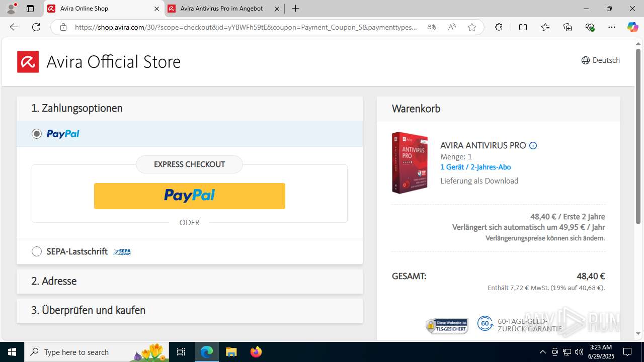Click the Lieferung als Download text
Image resolution: width=644 pixels, height=362 pixels.
pos(479,181)
